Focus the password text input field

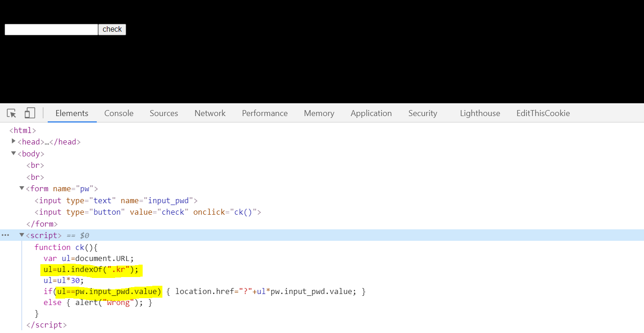click(51, 29)
